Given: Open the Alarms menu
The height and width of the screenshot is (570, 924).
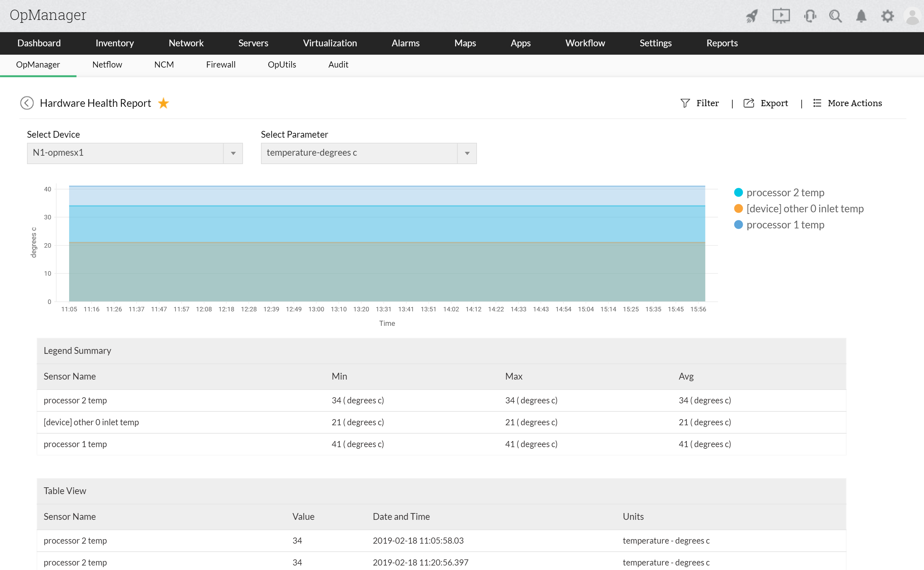Looking at the screenshot, I should (405, 43).
